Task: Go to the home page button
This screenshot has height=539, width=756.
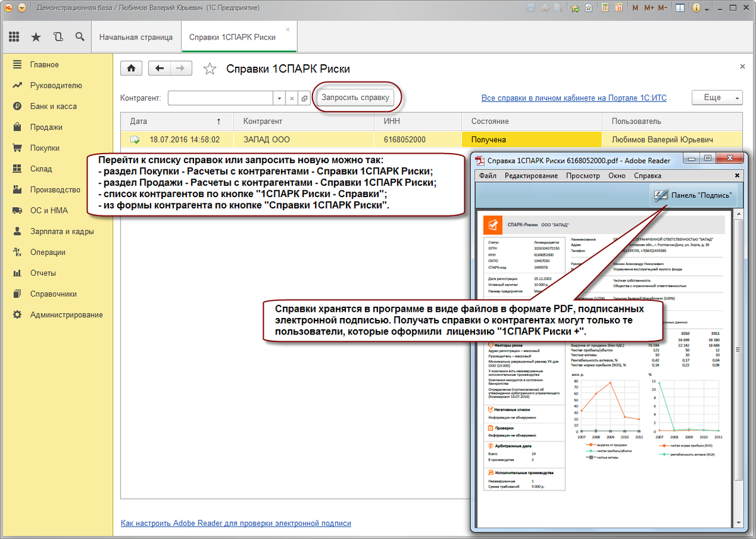Action: point(131,69)
